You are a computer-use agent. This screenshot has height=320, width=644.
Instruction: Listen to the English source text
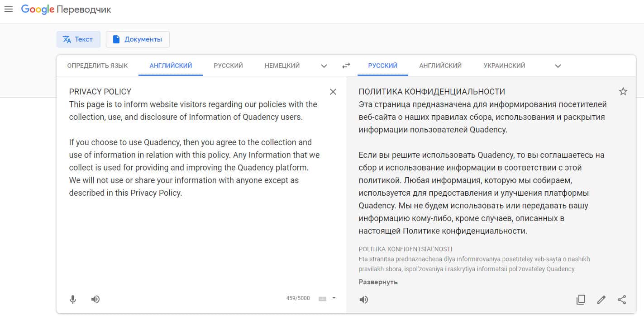[x=95, y=299]
